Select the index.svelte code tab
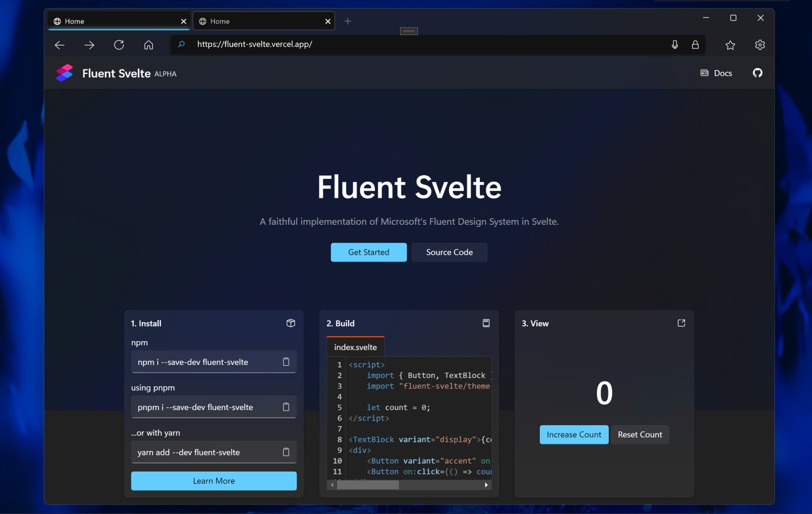This screenshot has height=514, width=812. click(356, 347)
